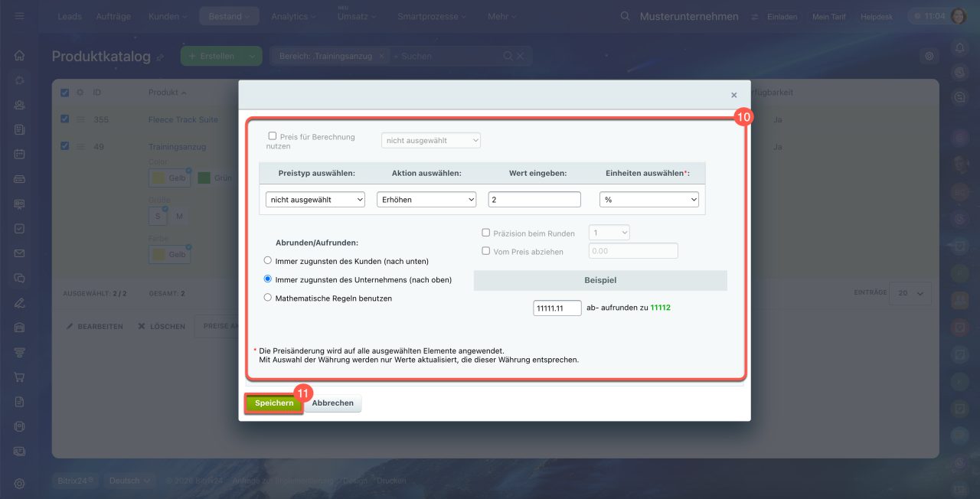The width and height of the screenshot is (980, 499).
Task: Enable Präzision beim Runden checkbox
Action: pos(485,233)
